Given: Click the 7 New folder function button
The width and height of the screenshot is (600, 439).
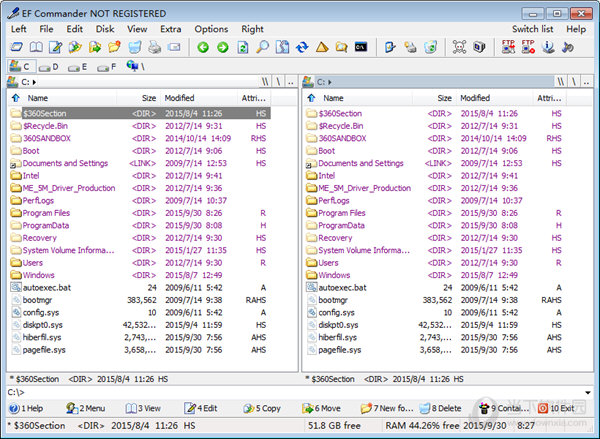Looking at the screenshot, I should pos(387,408).
